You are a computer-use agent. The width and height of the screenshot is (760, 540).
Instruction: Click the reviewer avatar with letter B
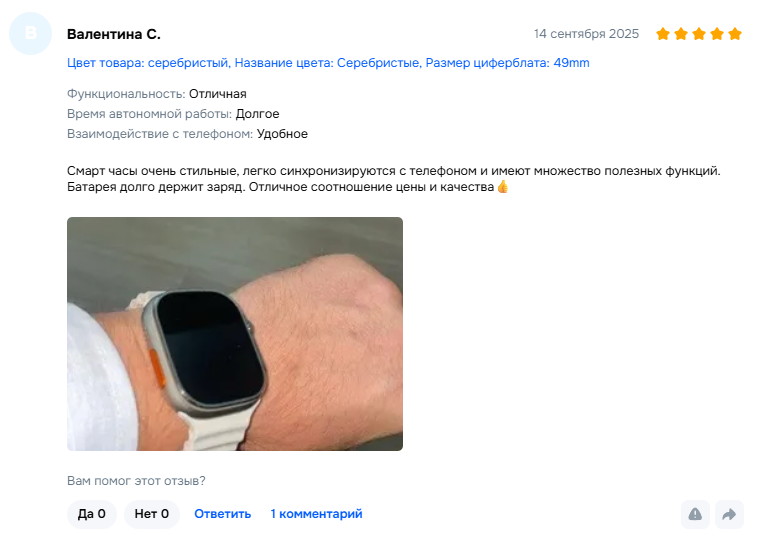point(31,33)
